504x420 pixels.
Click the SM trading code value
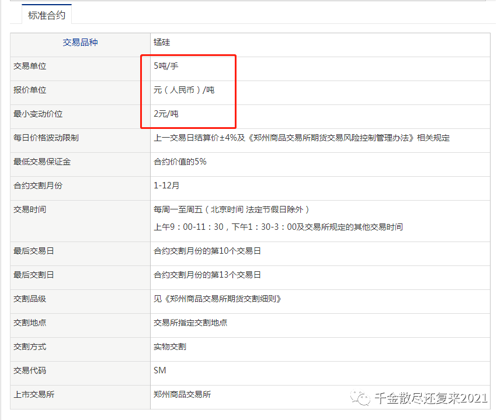(x=160, y=370)
